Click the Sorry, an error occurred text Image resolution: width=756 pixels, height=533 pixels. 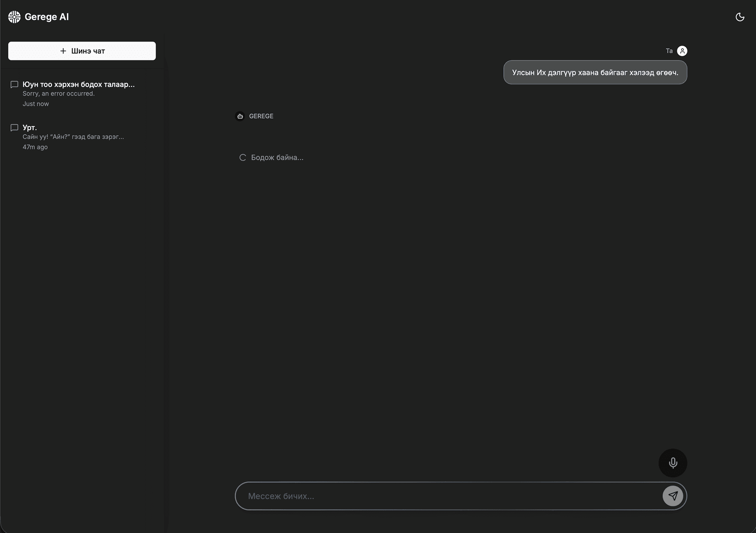tap(58, 94)
